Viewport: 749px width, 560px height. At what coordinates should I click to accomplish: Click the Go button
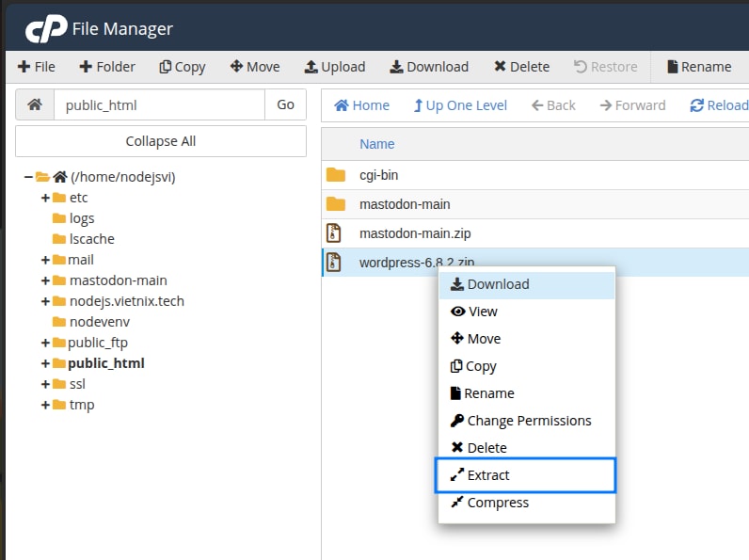coord(285,104)
